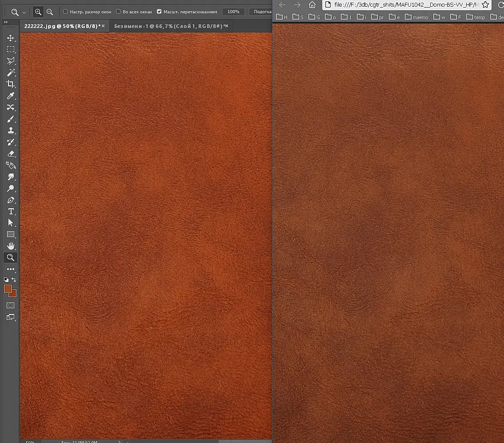
Task: Open the 'e' bookmarks folder
Action: (x=394, y=17)
